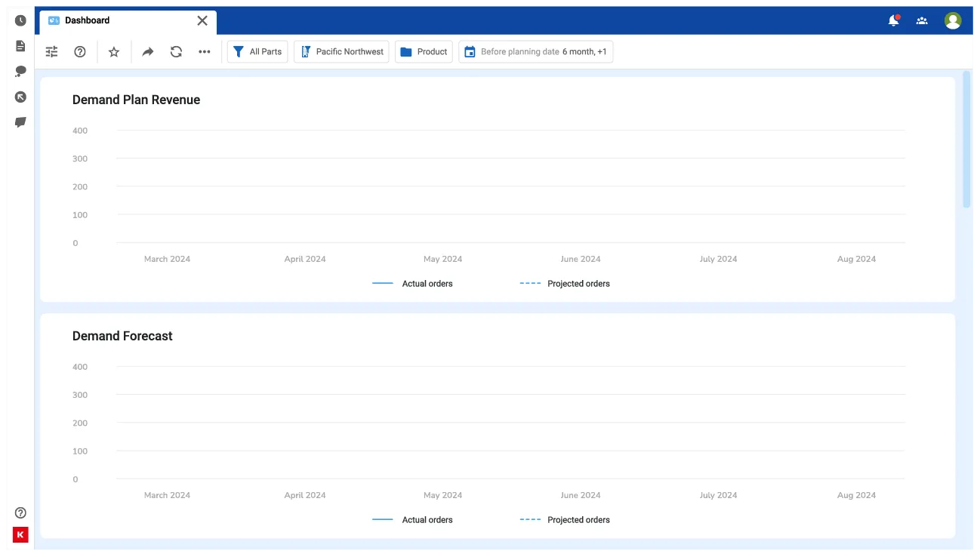
Task: Open the user profile avatar
Action: (x=953, y=20)
